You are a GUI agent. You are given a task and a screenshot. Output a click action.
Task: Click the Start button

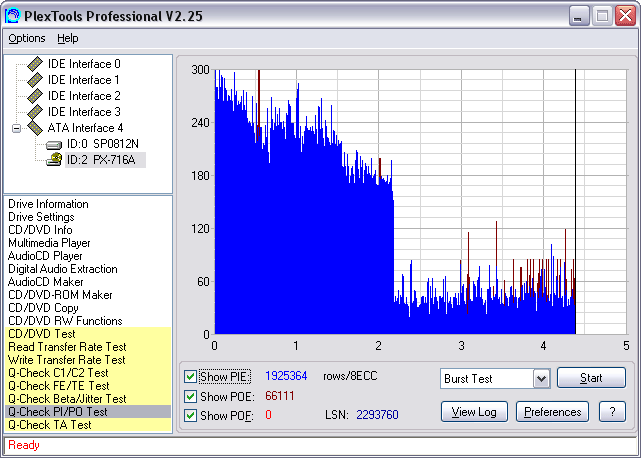[x=591, y=378]
